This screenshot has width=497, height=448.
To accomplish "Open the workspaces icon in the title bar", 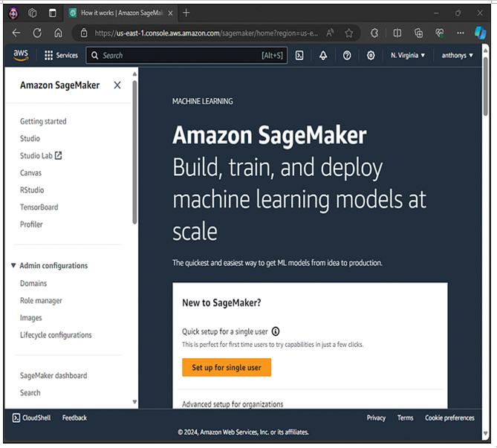I will (33, 13).
